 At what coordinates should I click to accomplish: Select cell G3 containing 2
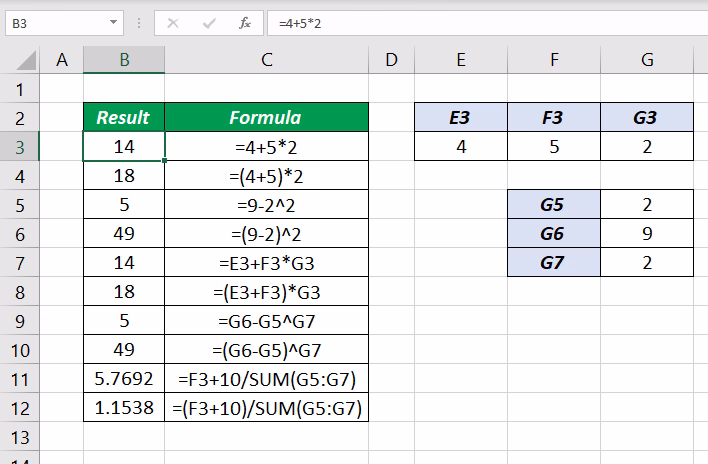pos(647,146)
